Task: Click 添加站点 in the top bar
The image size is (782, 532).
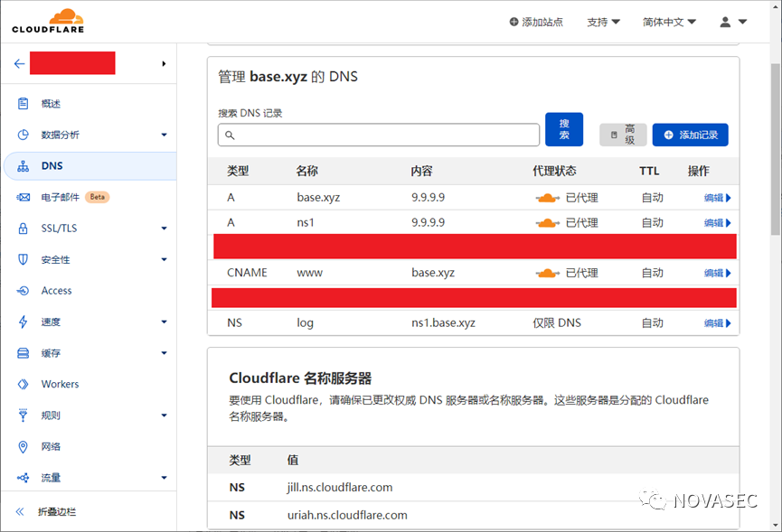Action: tap(536, 22)
